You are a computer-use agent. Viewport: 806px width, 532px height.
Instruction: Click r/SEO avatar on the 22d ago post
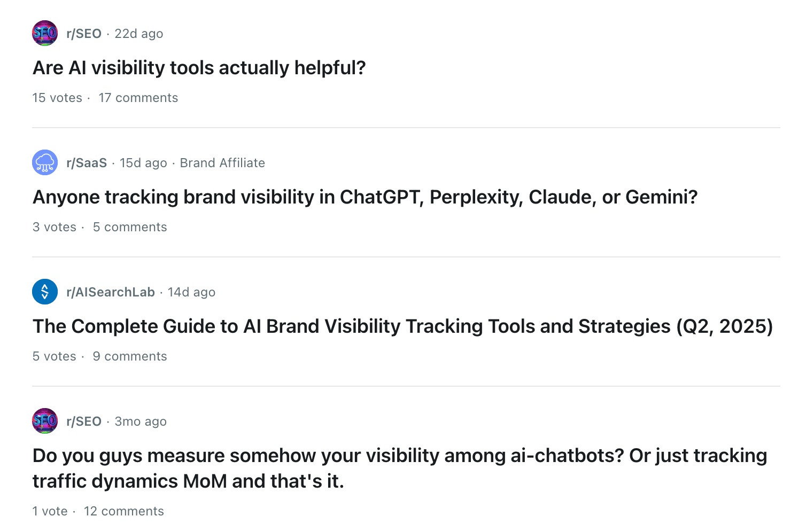[45, 33]
